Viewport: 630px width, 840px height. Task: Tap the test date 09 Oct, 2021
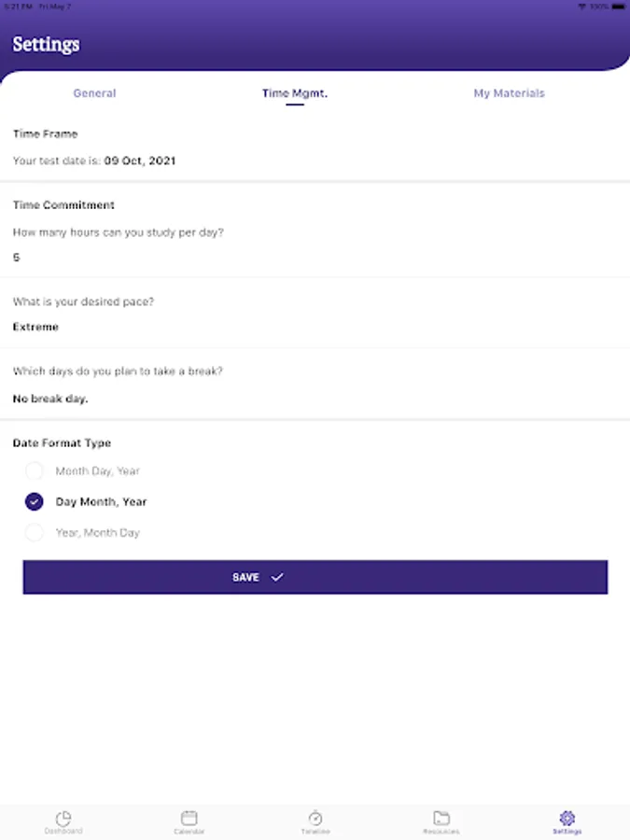tap(139, 161)
